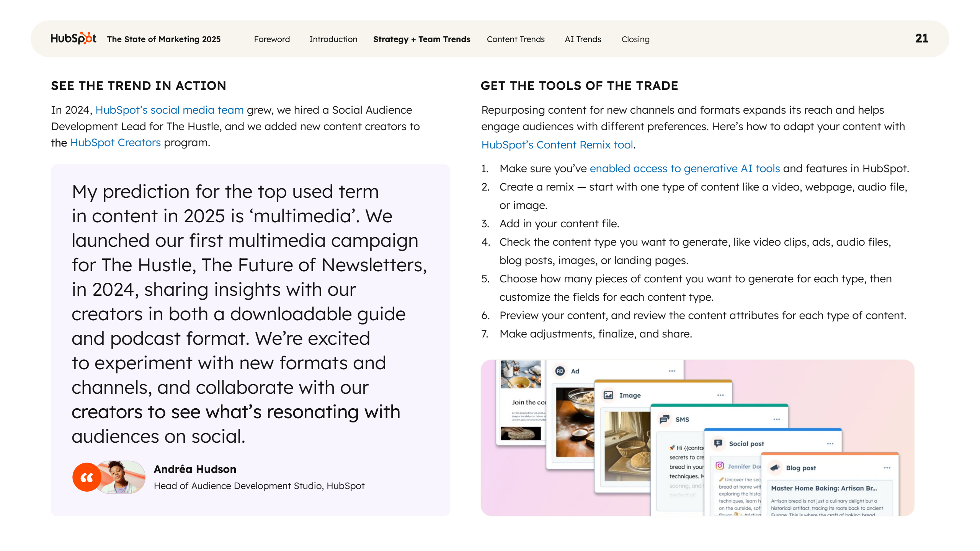Click the Blog post megaphone icon
980x551 pixels.
(x=775, y=468)
